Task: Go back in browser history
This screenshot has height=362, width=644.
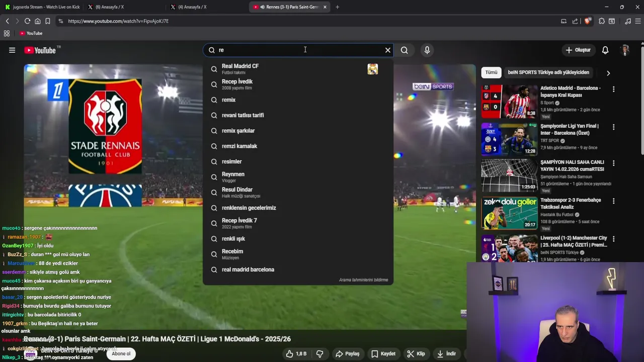Action: coord(7,21)
